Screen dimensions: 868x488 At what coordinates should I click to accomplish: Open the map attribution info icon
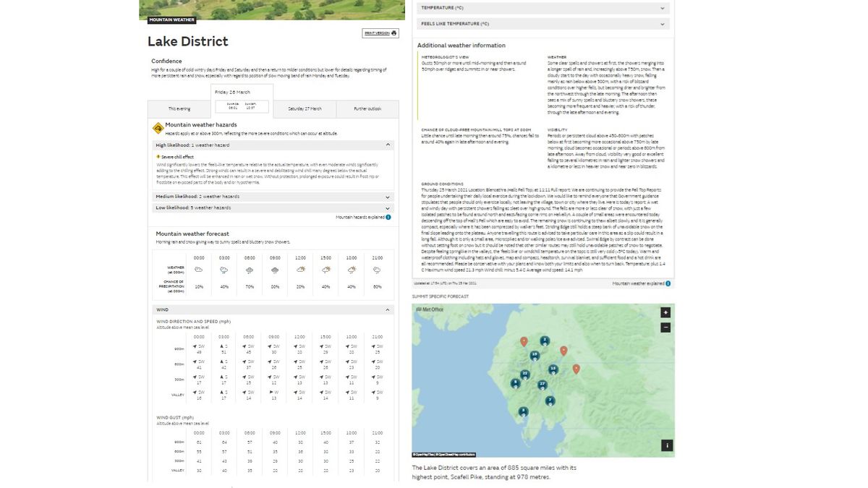pos(665,445)
